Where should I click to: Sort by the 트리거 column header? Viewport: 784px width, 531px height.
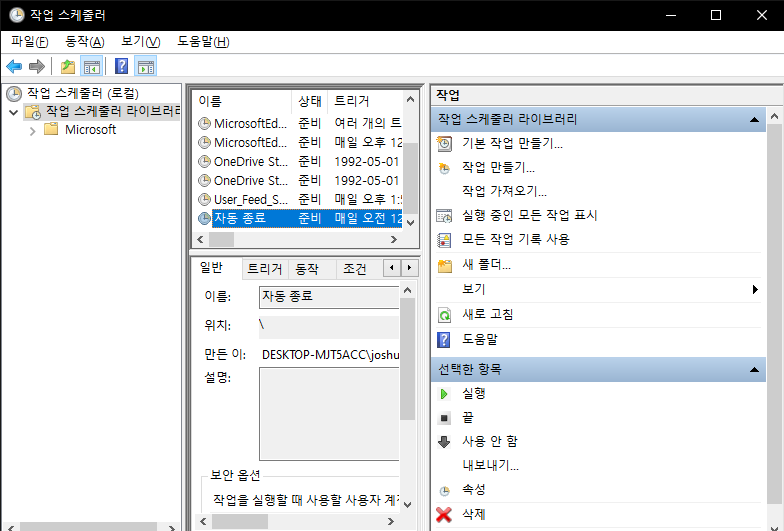click(x=366, y=102)
